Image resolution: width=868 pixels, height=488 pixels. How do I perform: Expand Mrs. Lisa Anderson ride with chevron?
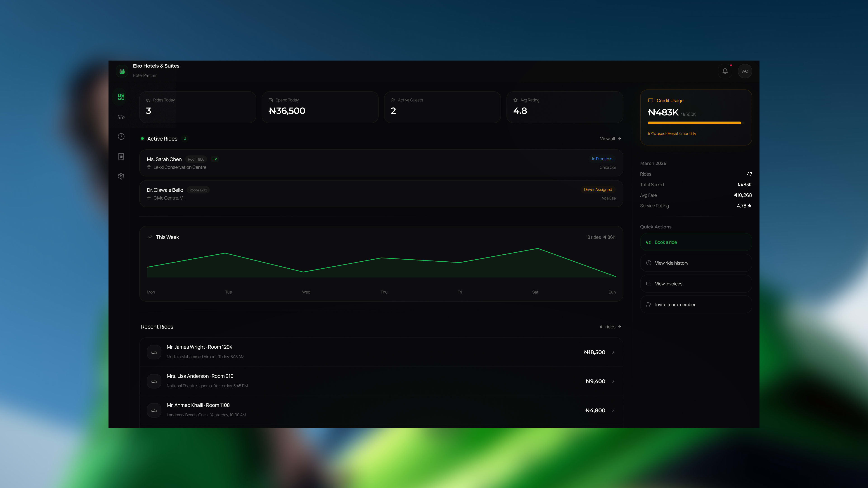(x=613, y=381)
